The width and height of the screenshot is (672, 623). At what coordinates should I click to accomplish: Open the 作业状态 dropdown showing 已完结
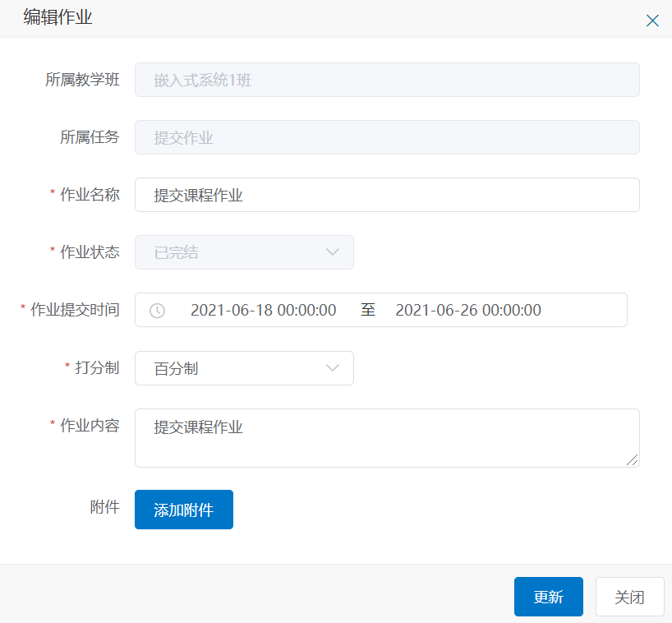coord(244,252)
